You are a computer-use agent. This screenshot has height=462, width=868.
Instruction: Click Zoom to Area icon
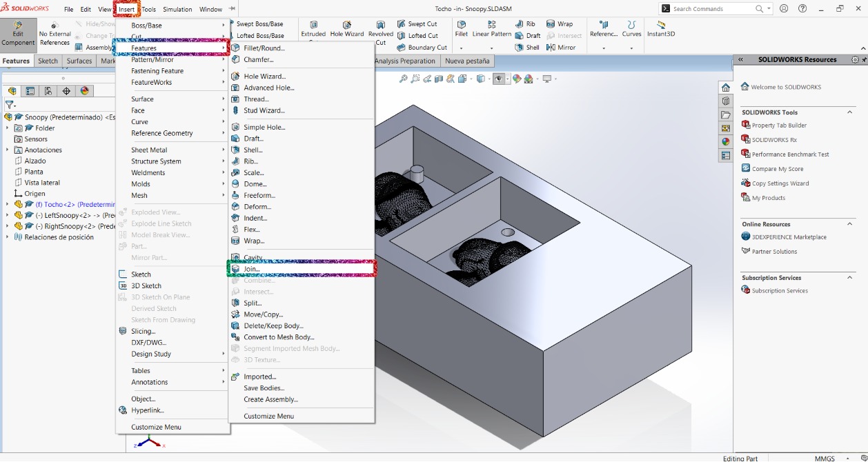(x=415, y=79)
